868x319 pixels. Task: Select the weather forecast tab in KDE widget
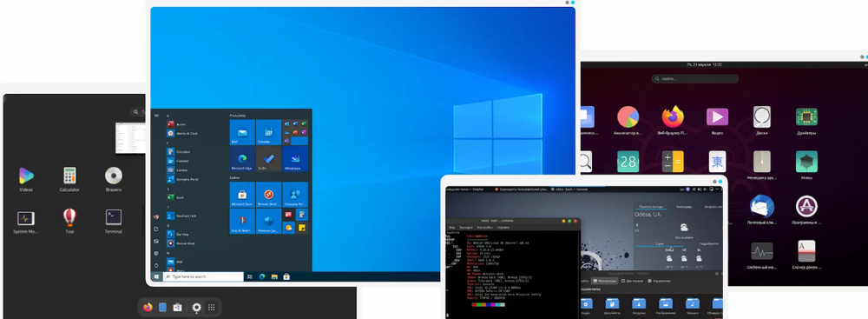(x=652, y=206)
